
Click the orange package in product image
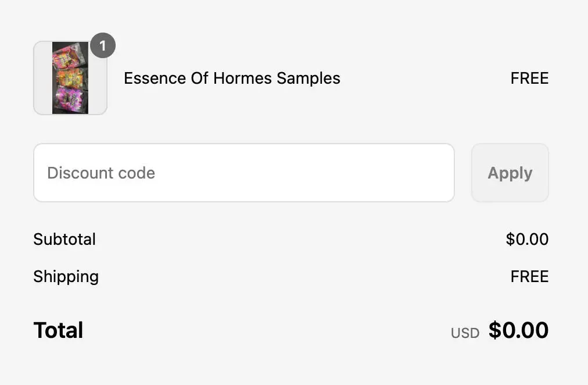(69, 78)
